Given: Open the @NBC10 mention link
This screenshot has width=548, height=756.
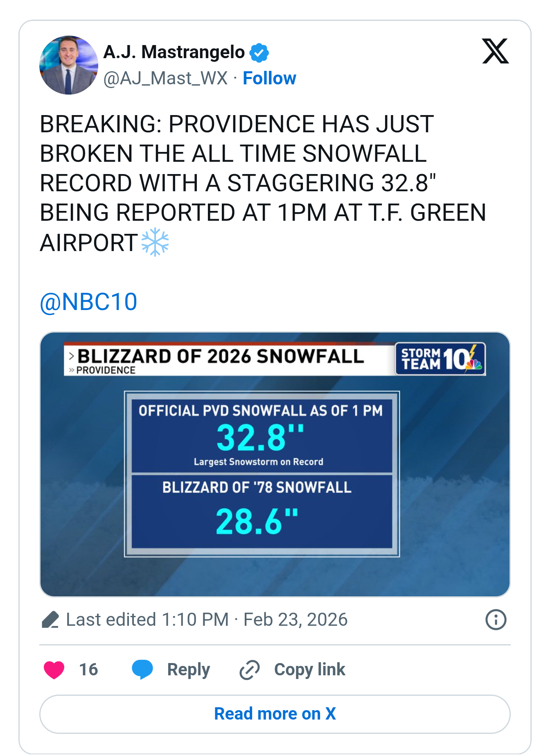Looking at the screenshot, I should pyautogui.click(x=88, y=302).
